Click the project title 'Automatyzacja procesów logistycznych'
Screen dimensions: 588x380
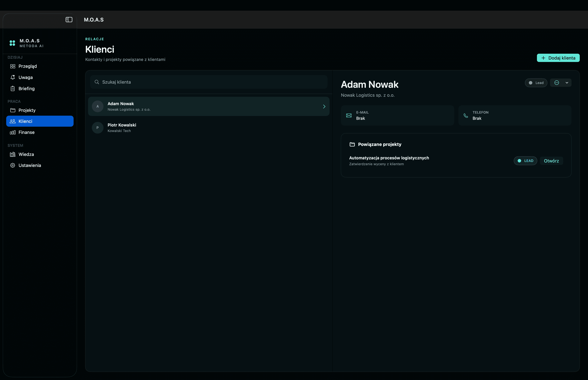click(x=389, y=158)
